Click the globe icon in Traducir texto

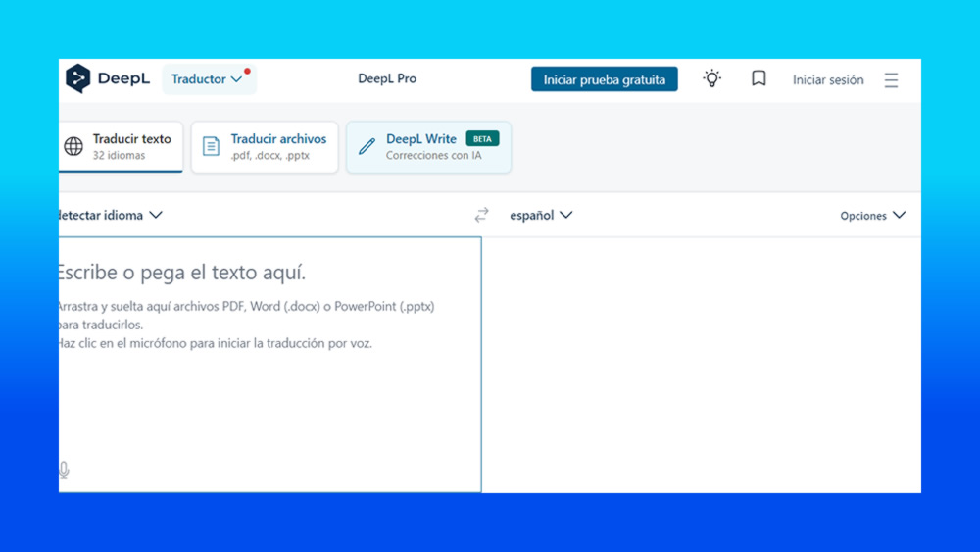(x=73, y=146)
